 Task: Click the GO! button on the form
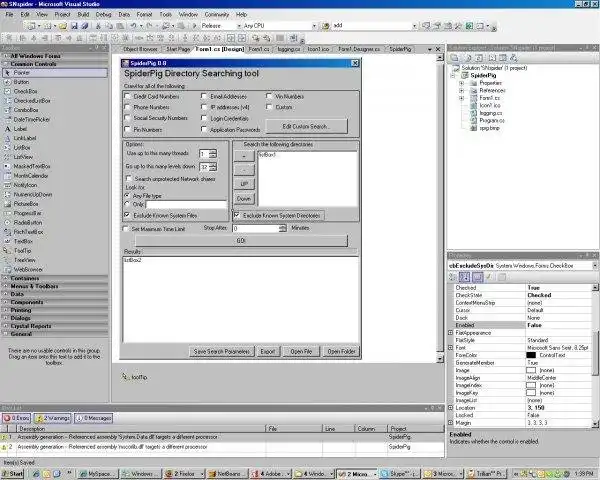(x=241, y=240)
